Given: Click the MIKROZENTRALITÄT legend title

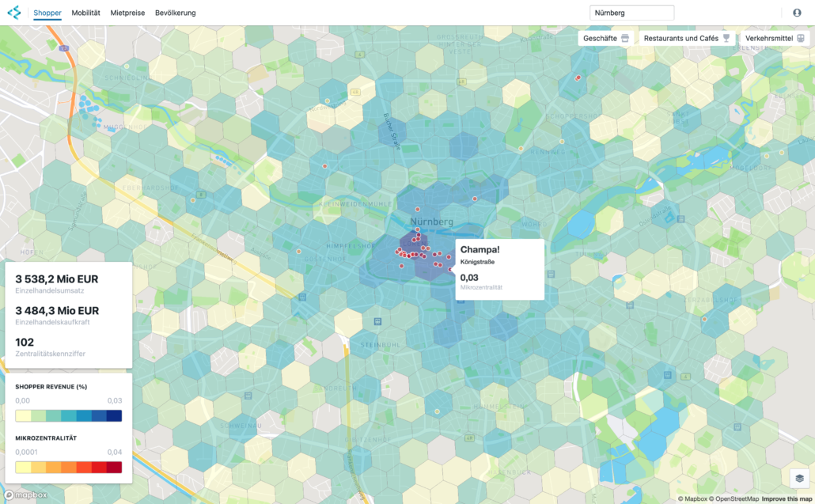Looking at the screenshot, I should click(46, 438).
